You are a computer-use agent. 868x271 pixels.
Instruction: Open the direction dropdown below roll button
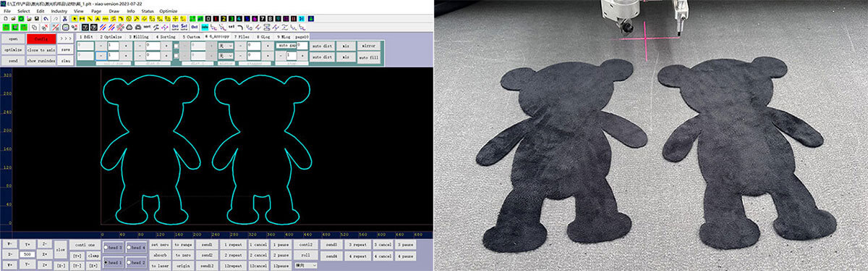click(x=306, y=265)
